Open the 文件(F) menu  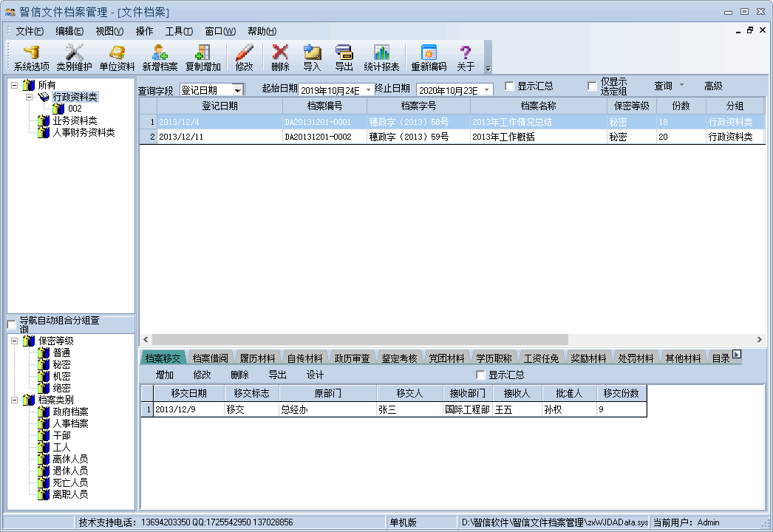click(x=30, y=31)
